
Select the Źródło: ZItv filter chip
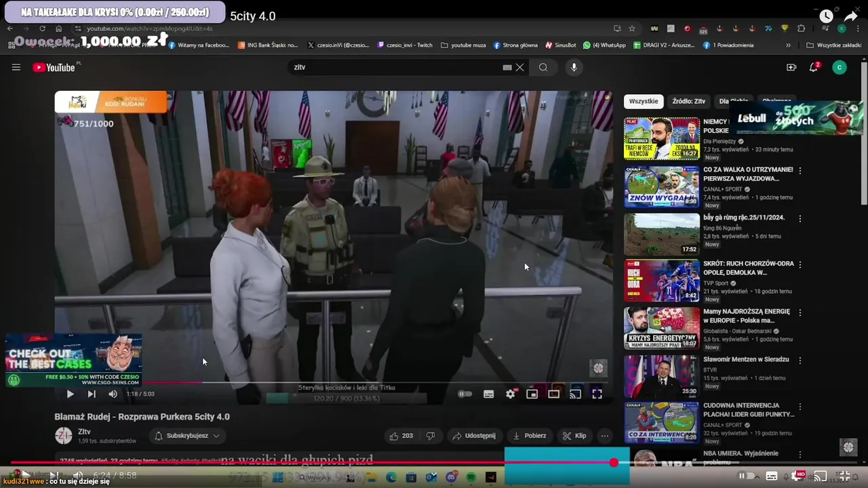(689, 101)
